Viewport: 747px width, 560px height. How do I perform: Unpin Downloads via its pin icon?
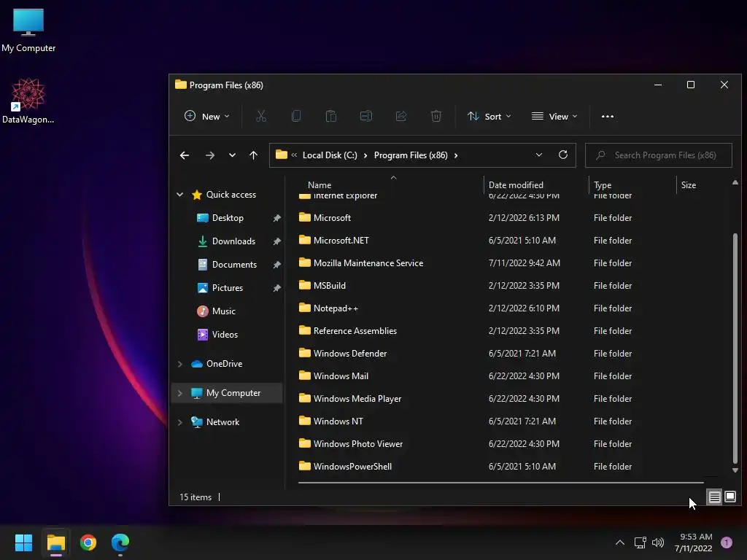point(276,241)
